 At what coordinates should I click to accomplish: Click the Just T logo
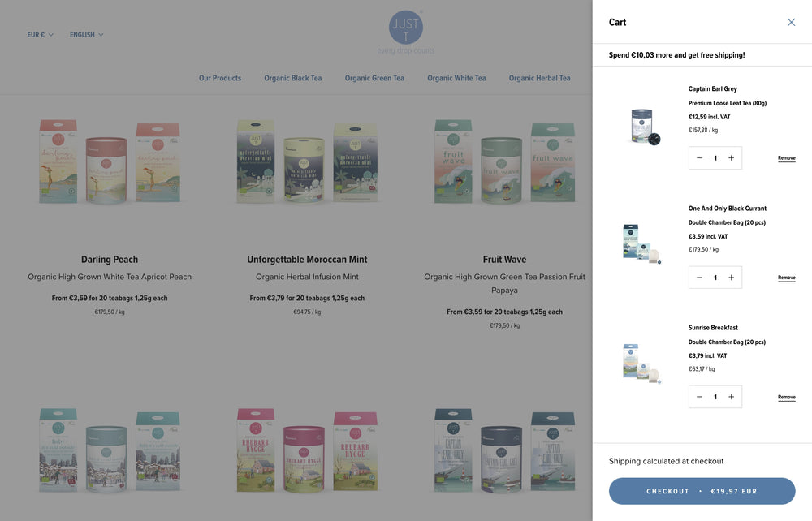point(406,32)
